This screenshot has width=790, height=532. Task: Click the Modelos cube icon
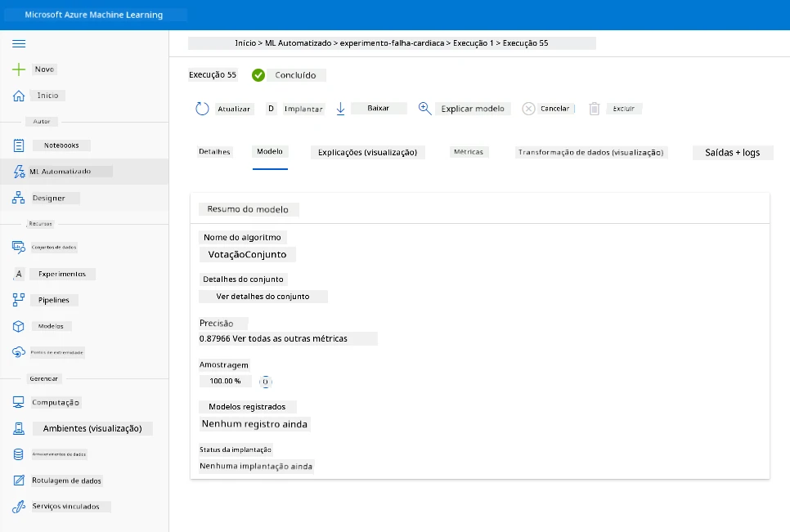pyautogui.click(x=19, y=326)
